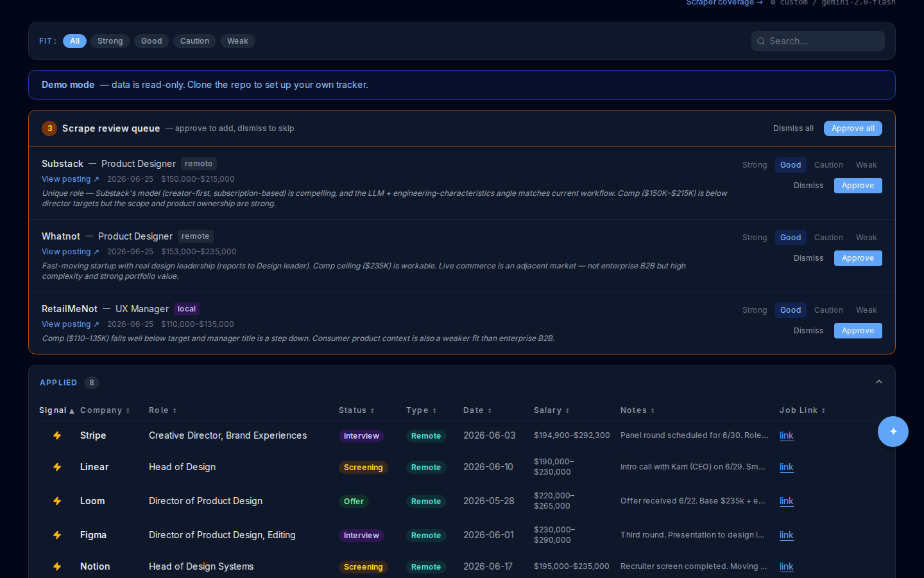
Task: Approve the Substack Product Designer posting
Action: point(858,186)
